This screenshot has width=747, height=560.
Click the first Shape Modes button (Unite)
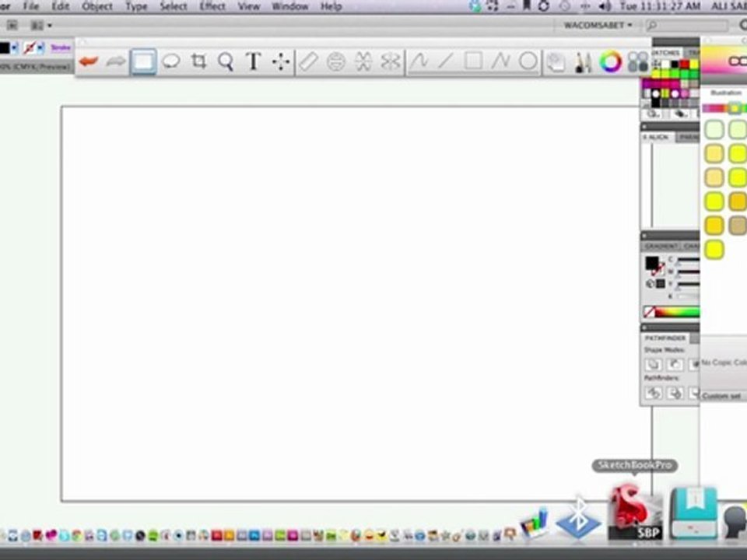(653, 365)
